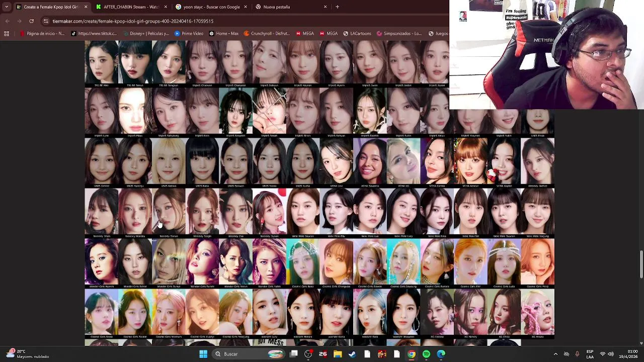Close the yoon stayc Google tab
Viewport: 644px width, 362px height.
click(246, 7)
